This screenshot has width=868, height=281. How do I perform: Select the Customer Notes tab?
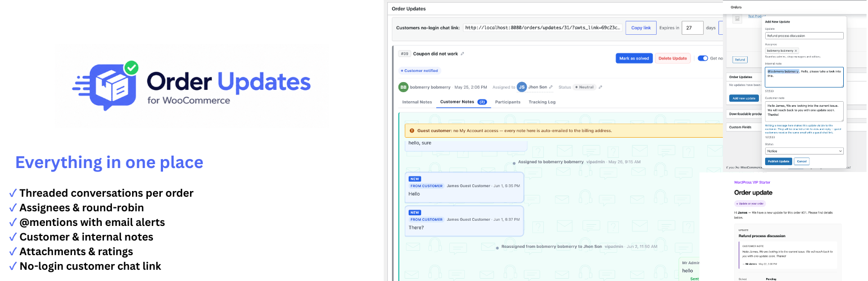click(x=463, y=102)
